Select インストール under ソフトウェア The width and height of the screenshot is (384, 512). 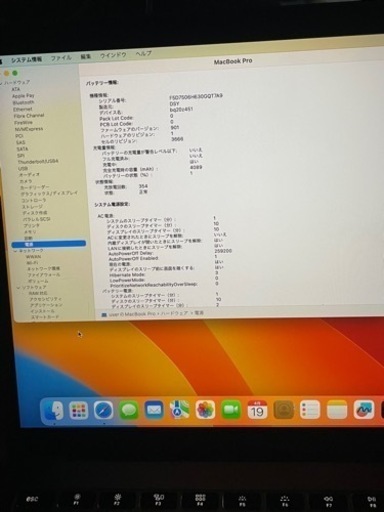[x=43, y=311]
